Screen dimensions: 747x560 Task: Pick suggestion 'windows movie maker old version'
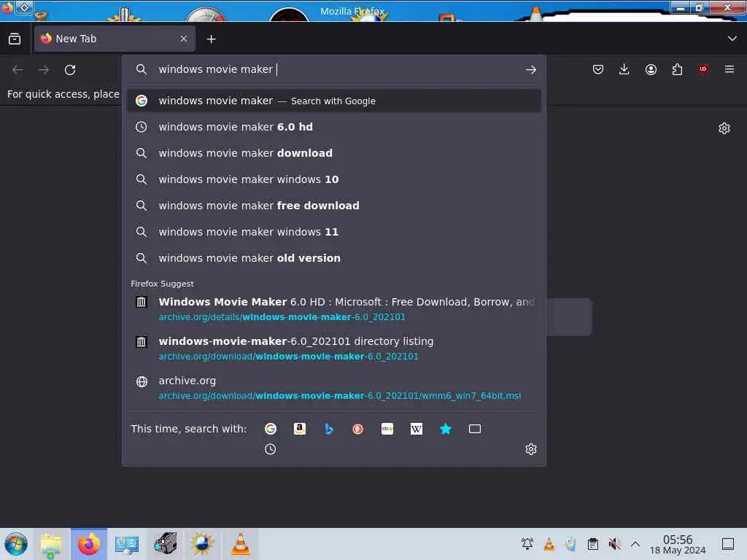[x=334, y=258]
